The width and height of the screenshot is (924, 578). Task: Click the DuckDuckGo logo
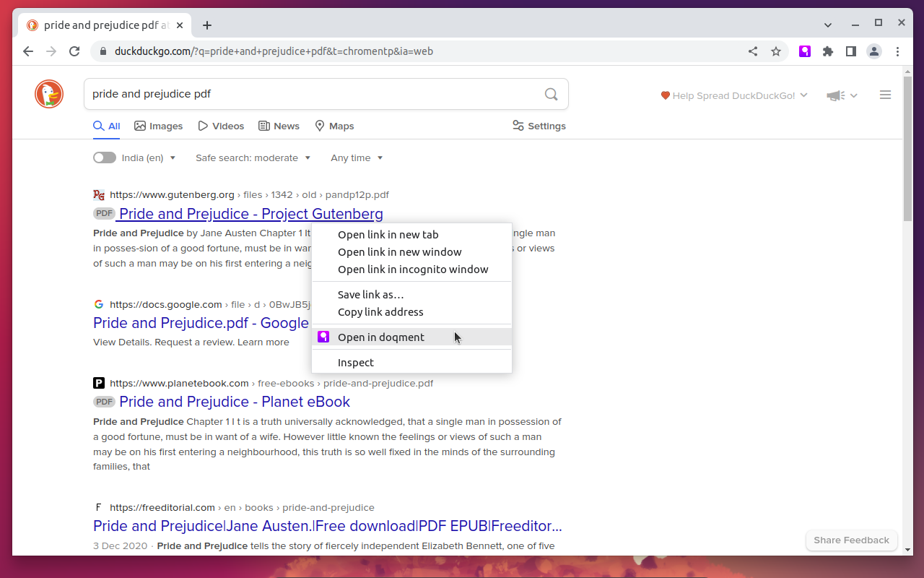click(x=48, y=94)
